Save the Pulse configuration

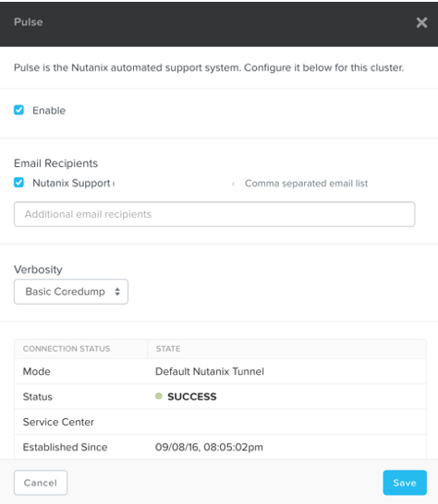pyautogui.click(x=405, y=483)
